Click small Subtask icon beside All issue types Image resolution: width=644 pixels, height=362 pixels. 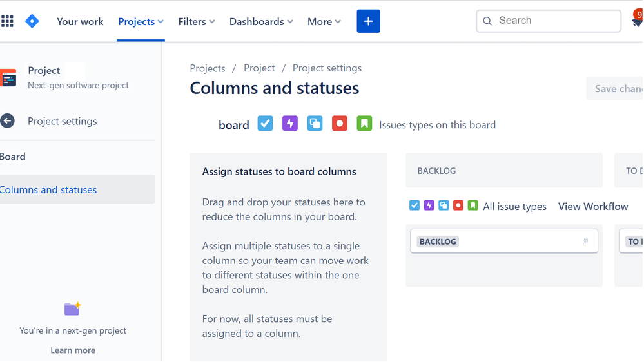pos(444,205)
